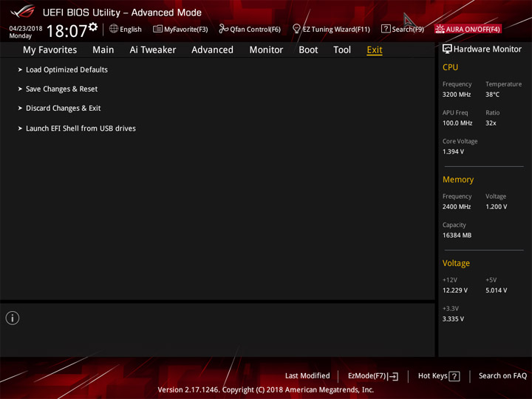532x399 pixels.
Task: Click memory voltage value 1.200 V
Action: coord(496,207)
